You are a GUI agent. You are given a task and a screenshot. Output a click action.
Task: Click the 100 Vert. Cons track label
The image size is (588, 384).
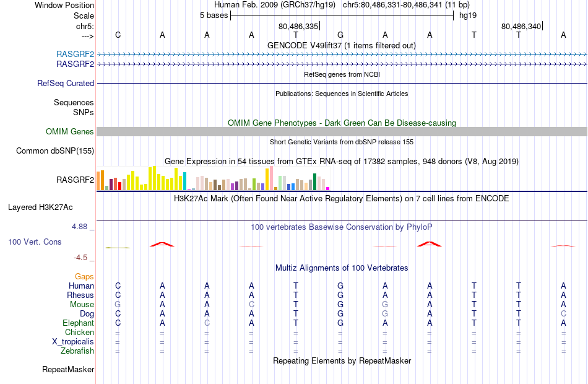click(x=35, y=242)
